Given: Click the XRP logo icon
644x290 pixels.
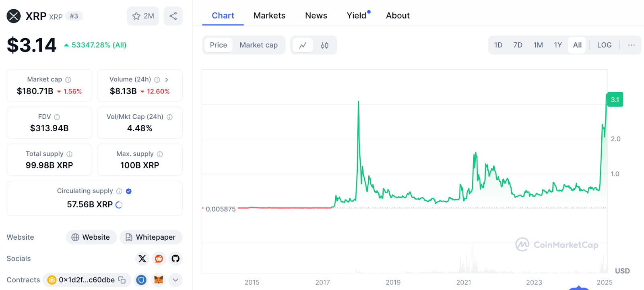Looking at the screenshot, I should [x=14, y=16].
